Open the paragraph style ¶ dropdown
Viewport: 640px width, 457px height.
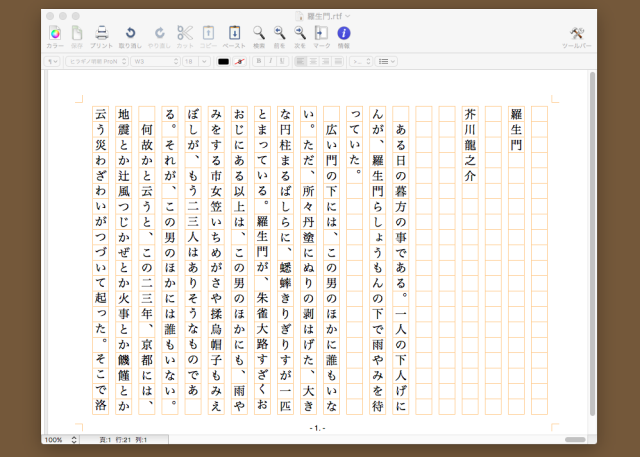pyautogui.click(x=52, y=62)
